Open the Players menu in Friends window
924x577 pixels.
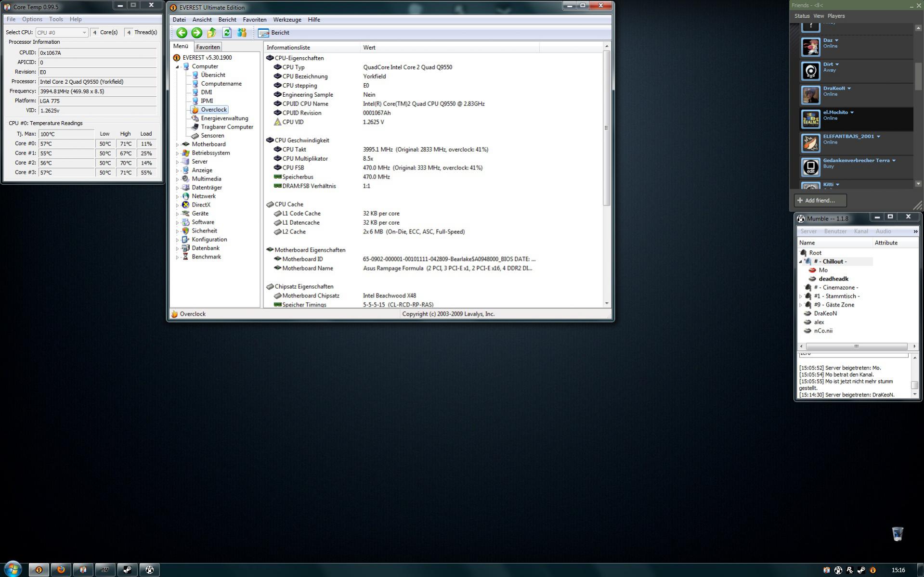click(x=836, y=16)
